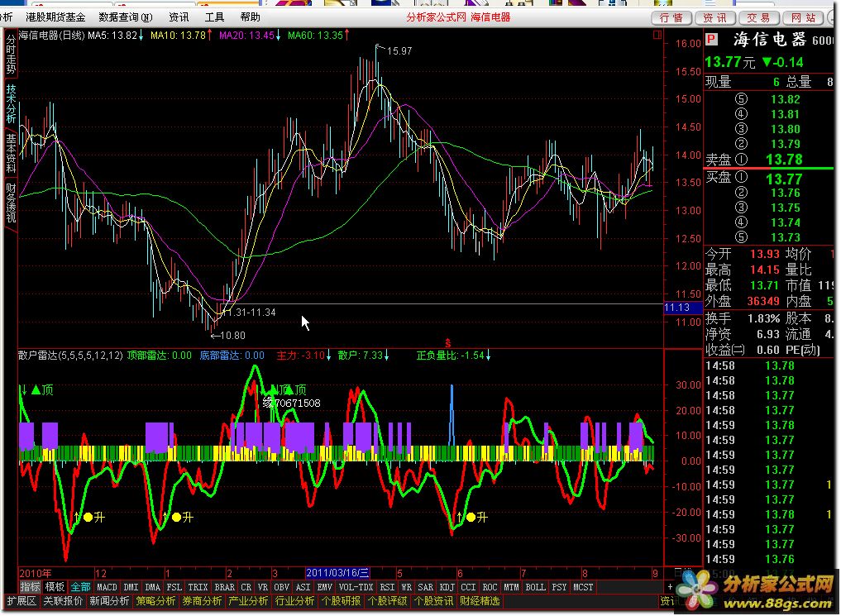This screenshot has height=616, width=841.
Task: Click the 散户雷达(5,5,5,5,12,12) indicator title
Action: pyautogui.click(x=70, y=356)
